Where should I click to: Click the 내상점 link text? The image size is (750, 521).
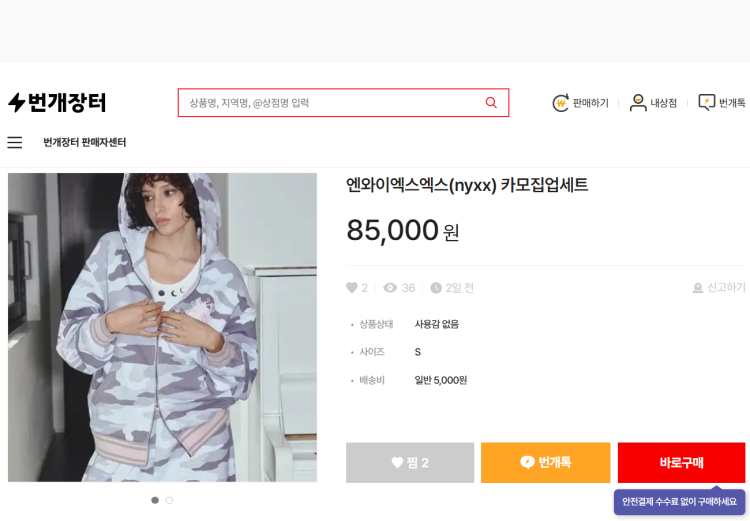coord(664,103)
